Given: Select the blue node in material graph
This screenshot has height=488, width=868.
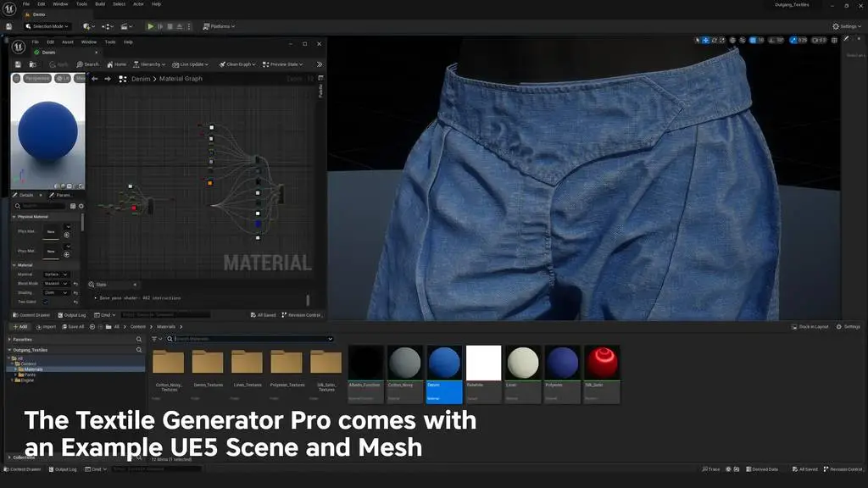Looking at the screenshot, I should (257, 224).
